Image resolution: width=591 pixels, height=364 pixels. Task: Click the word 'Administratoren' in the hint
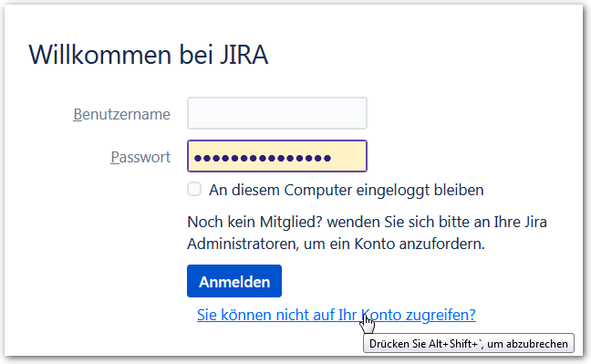click(243, 244)
